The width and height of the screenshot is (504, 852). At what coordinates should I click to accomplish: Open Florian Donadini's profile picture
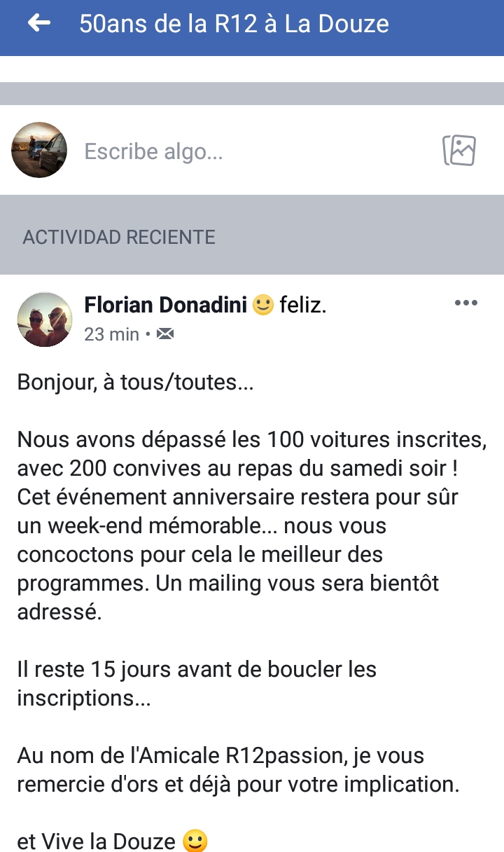(44, 319)
